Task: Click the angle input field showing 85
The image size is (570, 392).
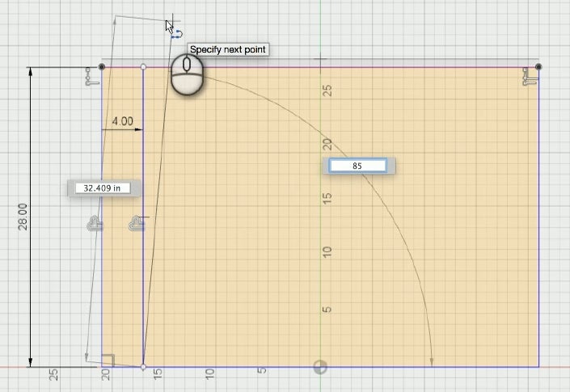Action: pyautogui.click(x=357, y=166)
